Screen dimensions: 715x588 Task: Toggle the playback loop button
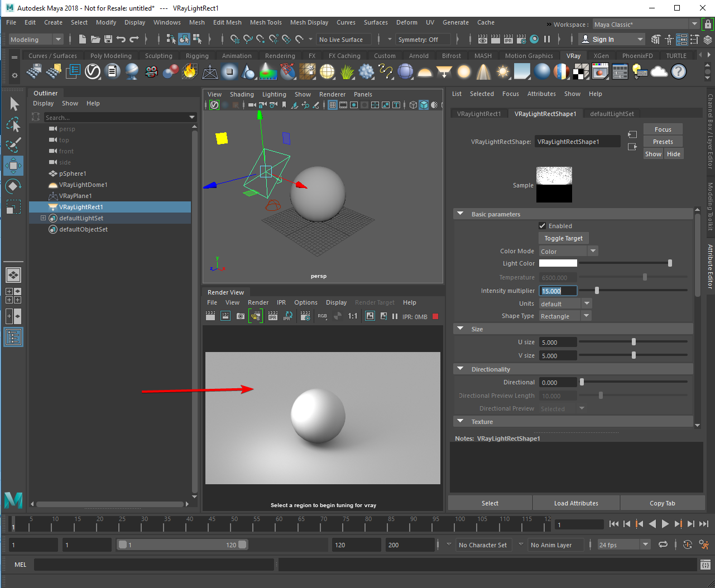[x=663, y=544]
